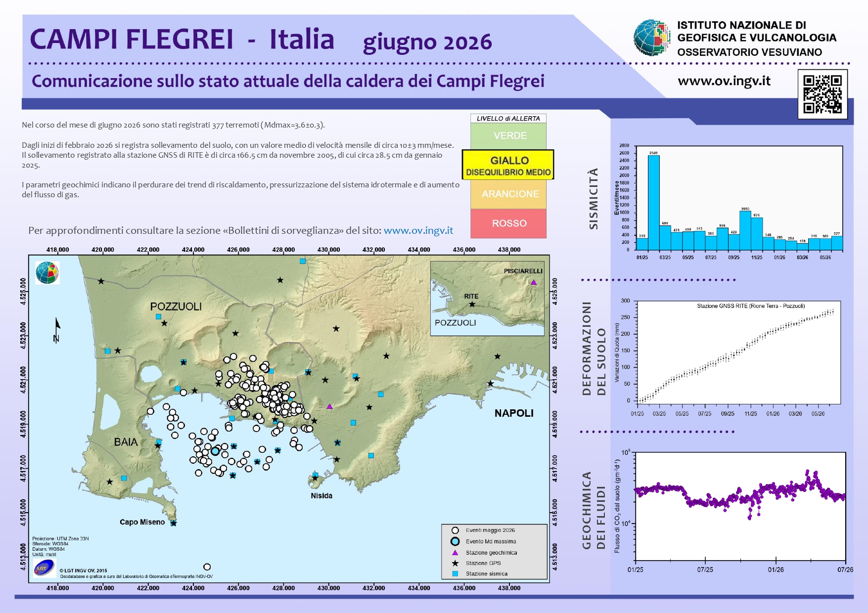This screenshot has width=868, height=613.
Task: Click the INGV globe logo in header
Action: [653, 38]
